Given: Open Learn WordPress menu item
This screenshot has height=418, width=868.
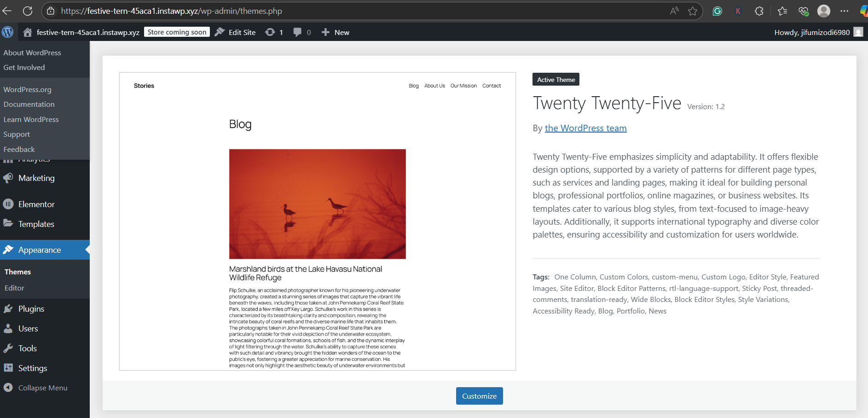Looking at the screenshot, I should click(x=31, y=119).
